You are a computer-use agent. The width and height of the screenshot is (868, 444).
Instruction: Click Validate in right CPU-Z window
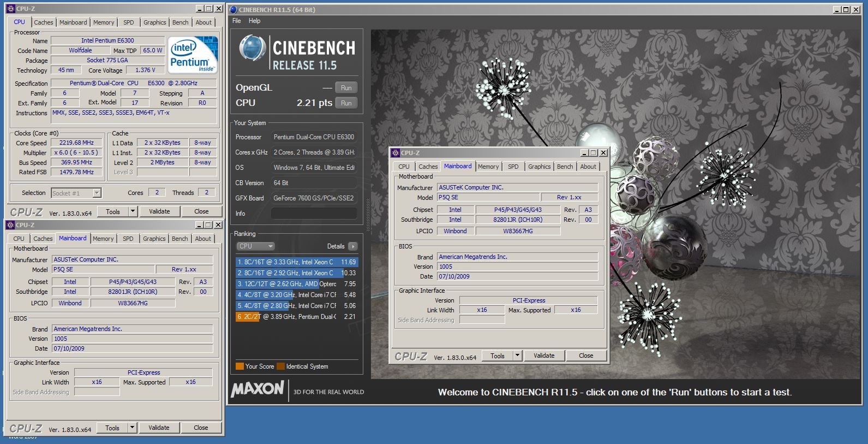[544, 356]
